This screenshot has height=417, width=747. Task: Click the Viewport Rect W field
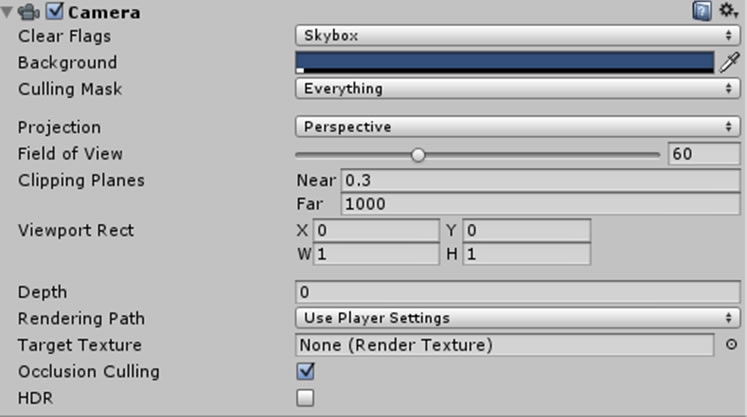[x=376, y=254]
